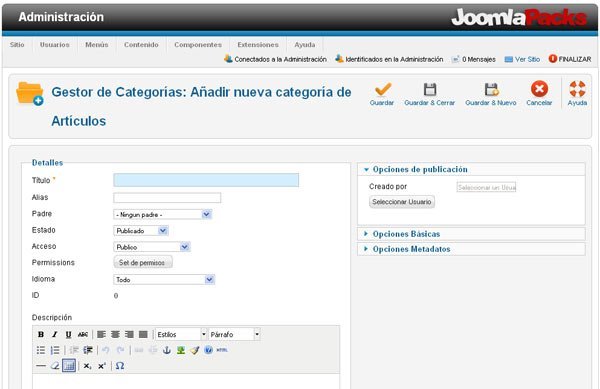The height and width of the screenshot is (389, 600).
Task: Click the cleanup broom icon
Action: (195, 350)
